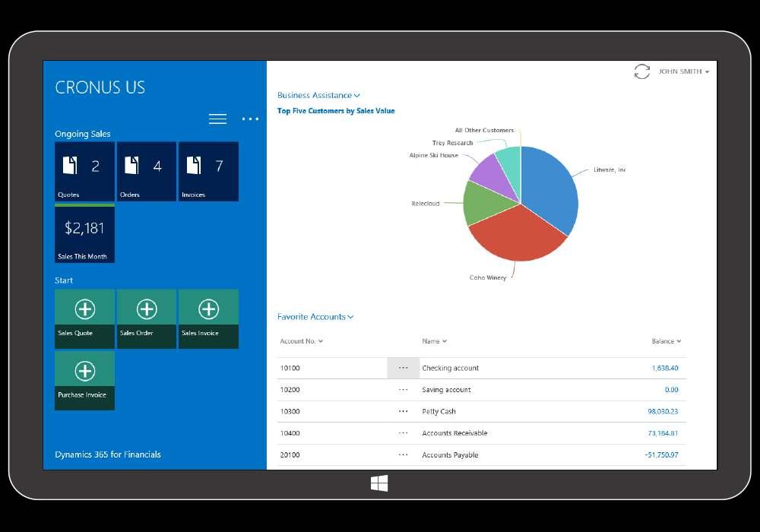Click the Coho Winery chart label
Image resolution: width=760 pixels, height=532 pixels.
point(488,277)
